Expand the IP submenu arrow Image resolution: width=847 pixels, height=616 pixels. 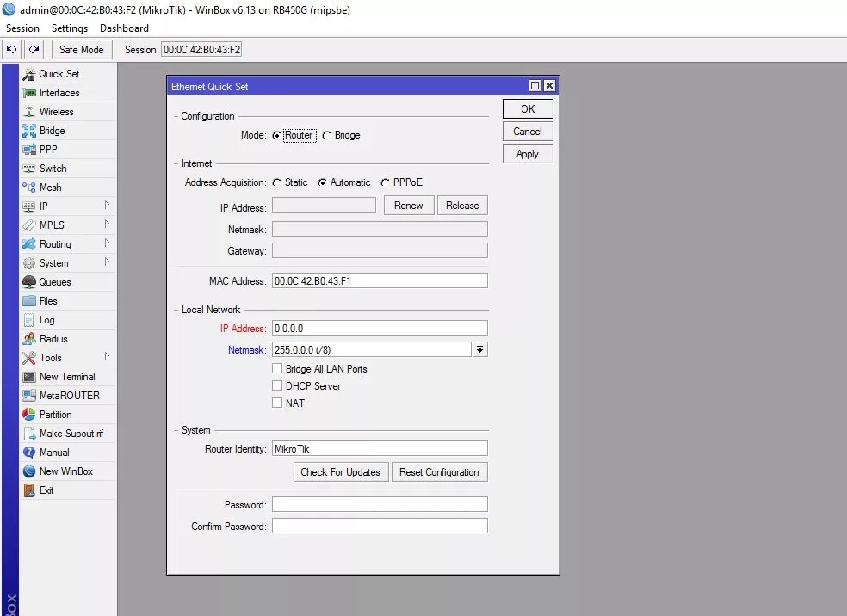pos(107,205)
